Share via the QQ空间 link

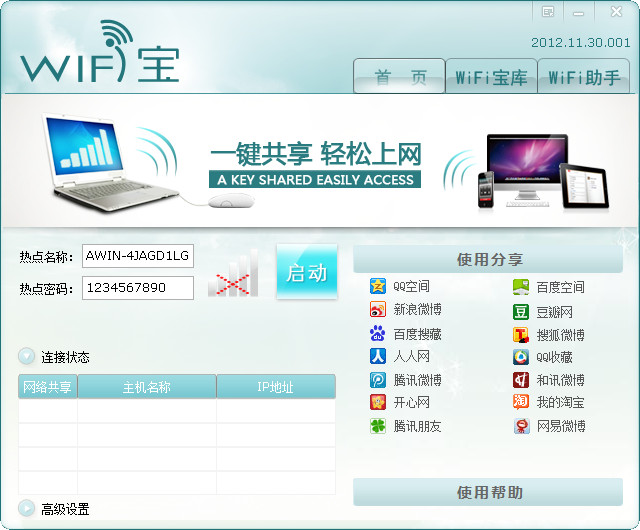coord(411,286)
